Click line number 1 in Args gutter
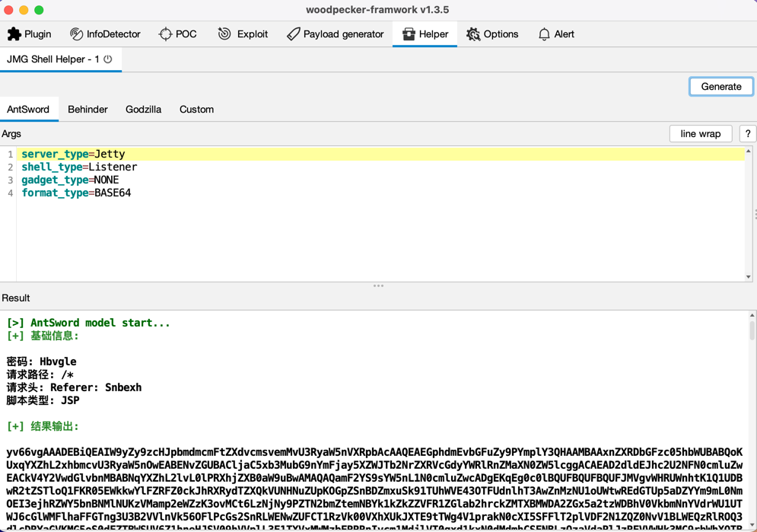The width and height of the screenshot is (757, 532). click(x=10, y=155)
